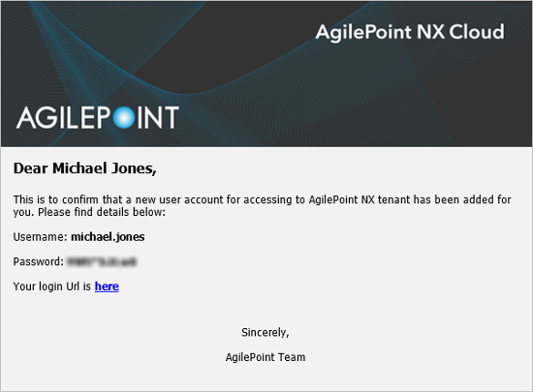Image resolution: width=533 pixels, height=392 pixels.
Task: Select the username 'michael.jones' text
Action: pos(108,237)
